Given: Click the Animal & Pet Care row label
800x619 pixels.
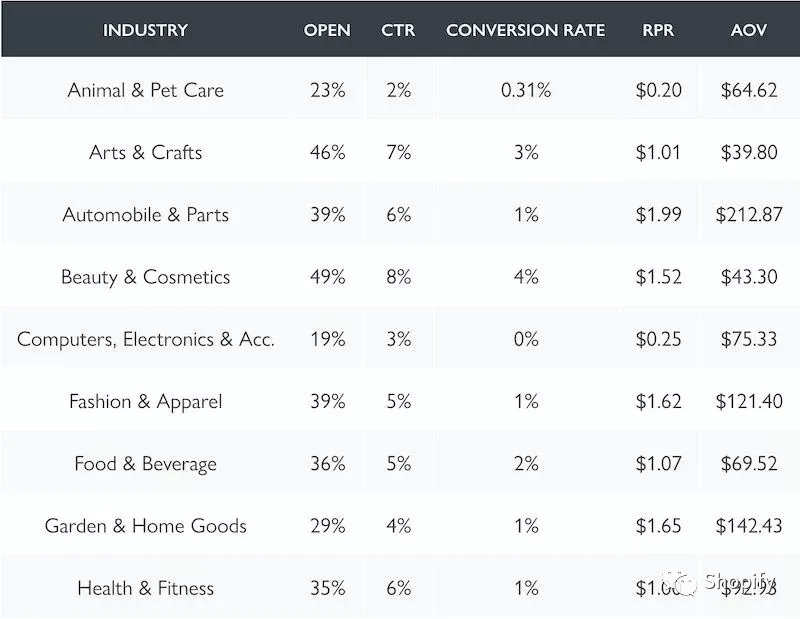Looking at the screenshot, I should 145,90.
